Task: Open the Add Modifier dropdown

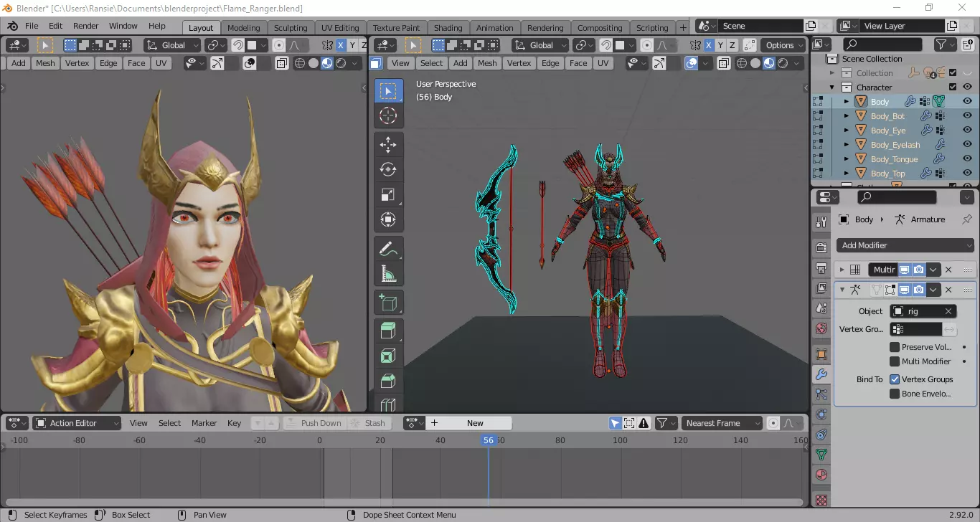Action: click(x=905, y=245)
